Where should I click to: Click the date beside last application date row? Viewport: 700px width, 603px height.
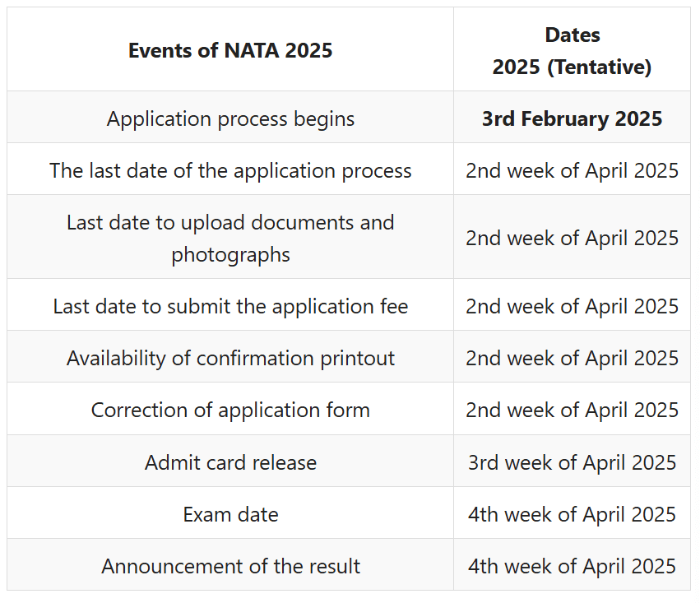pos(572,170)
